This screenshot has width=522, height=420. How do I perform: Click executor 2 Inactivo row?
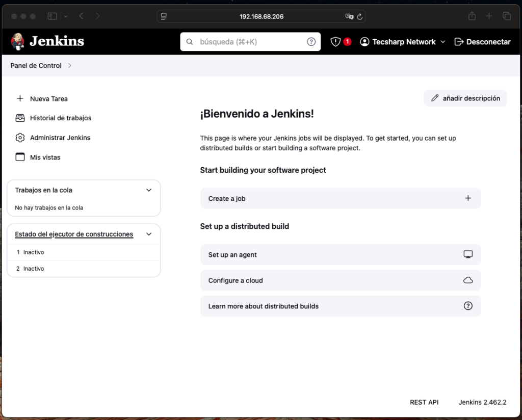tap(84, 269)
